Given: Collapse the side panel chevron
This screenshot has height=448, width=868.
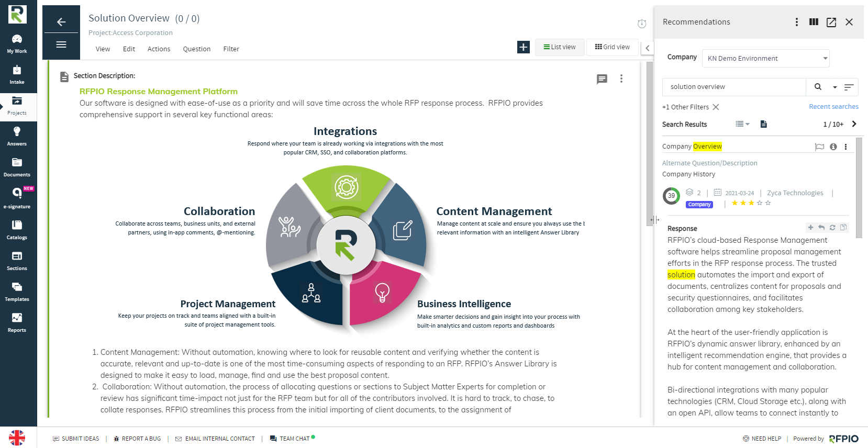Looking at the screenshot, I should point(648,48).
